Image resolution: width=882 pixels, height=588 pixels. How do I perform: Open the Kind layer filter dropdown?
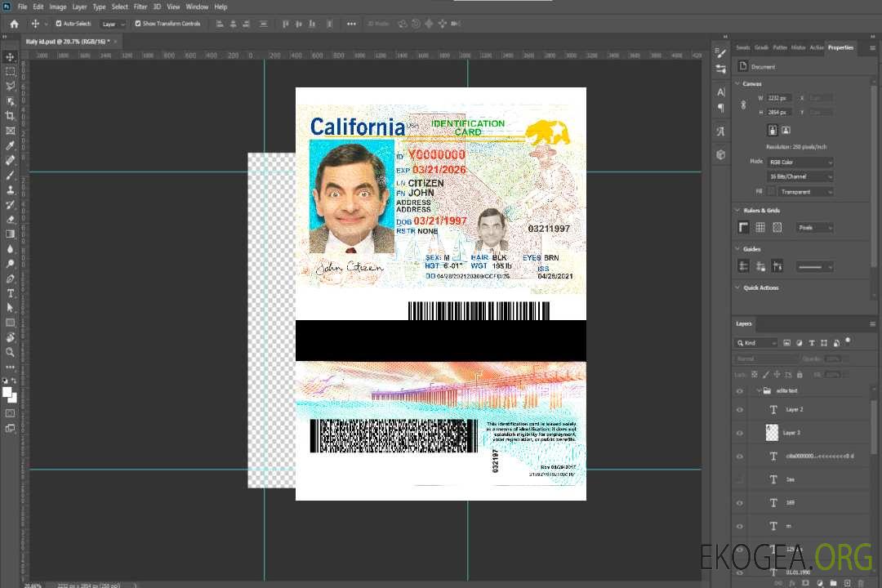coord(756,343)
